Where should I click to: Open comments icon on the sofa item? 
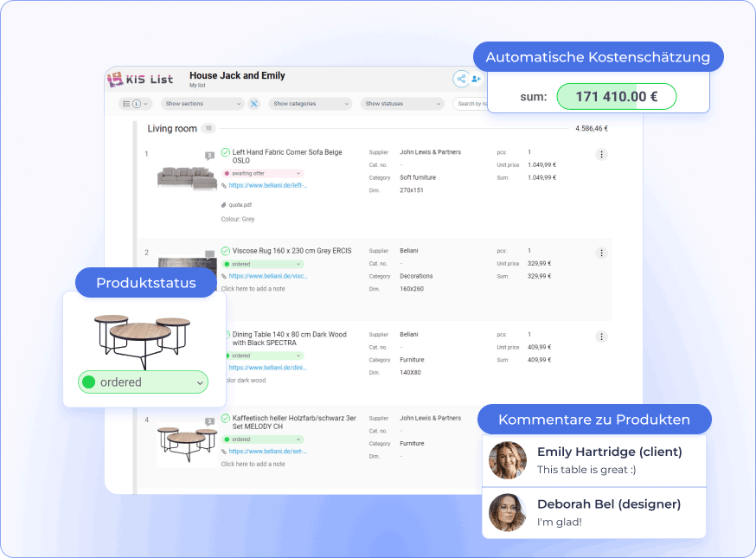click(209, 156)
